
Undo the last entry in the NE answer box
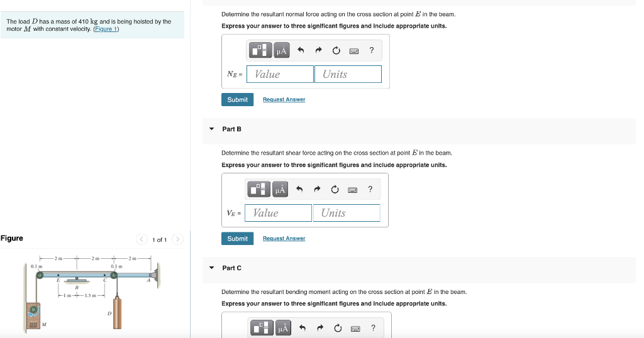[x=301, y=50]
